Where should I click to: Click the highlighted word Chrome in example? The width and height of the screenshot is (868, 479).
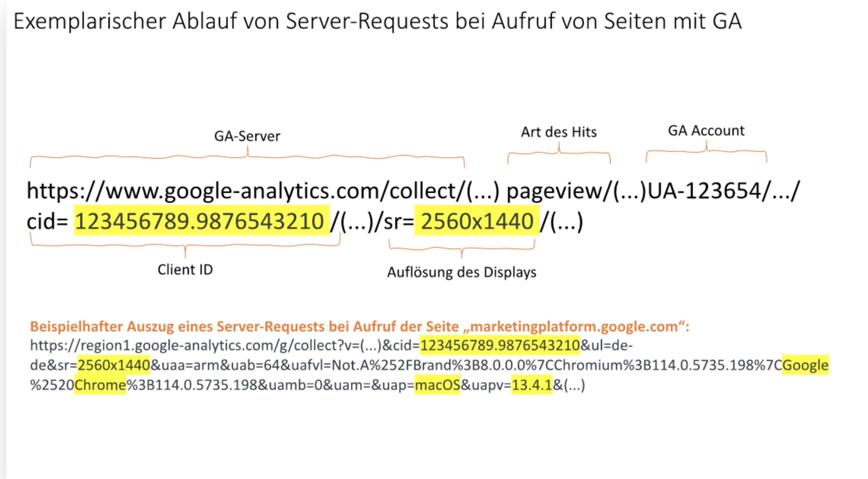click(100, 385)
